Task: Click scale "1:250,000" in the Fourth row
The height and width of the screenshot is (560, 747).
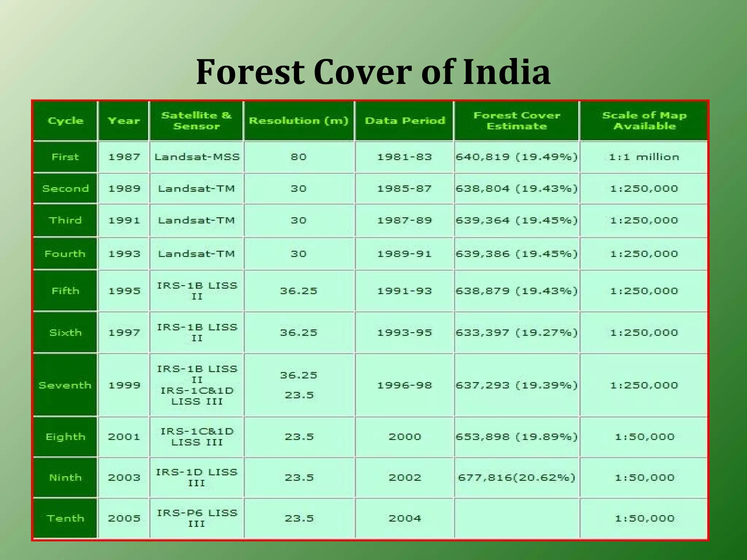Action: [644, 254]
